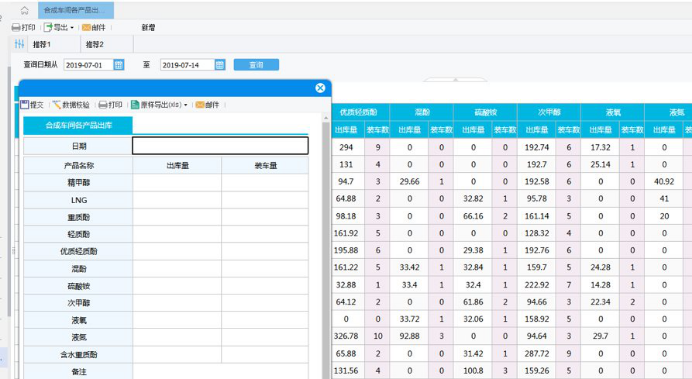Click the cell with value 100.8
Viewport: 692px width, 379px height.
pyautogui.click(x=473, y=371)
